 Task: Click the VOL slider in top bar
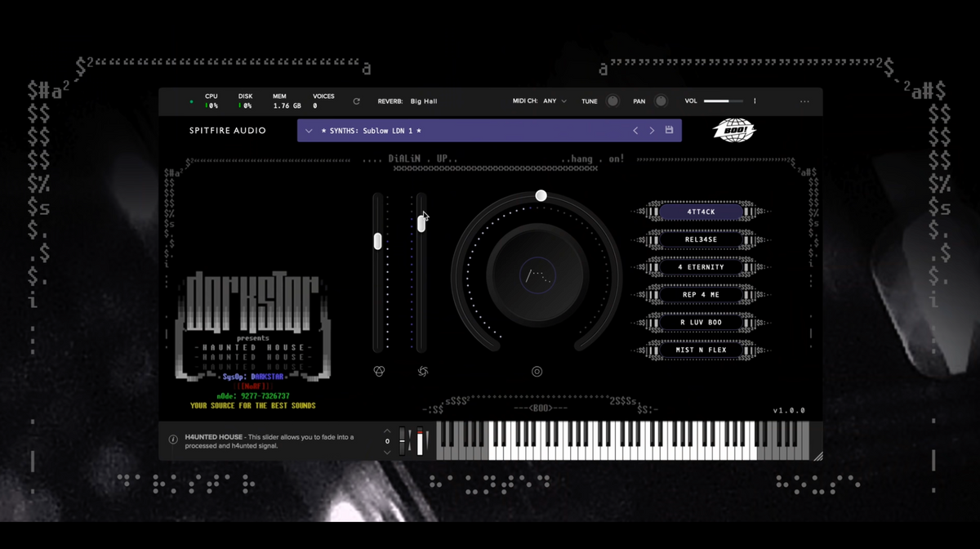pyautogui.click(x=723, y=101)
